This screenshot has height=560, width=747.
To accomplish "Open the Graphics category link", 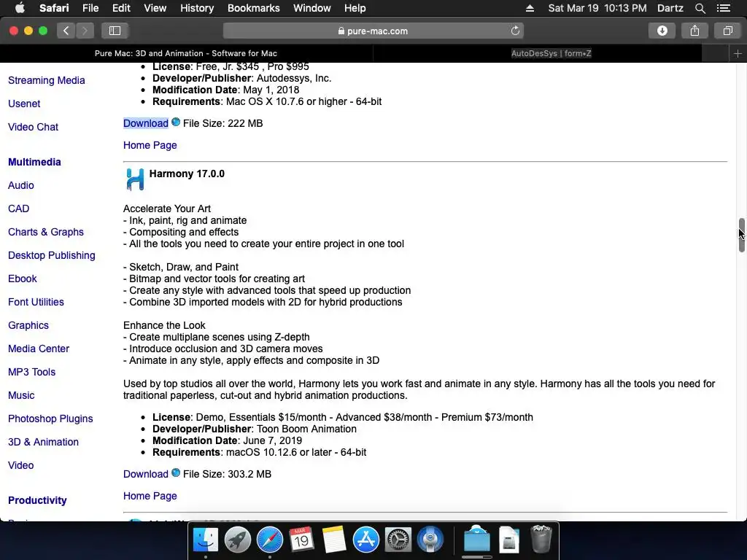I will 28,325.
